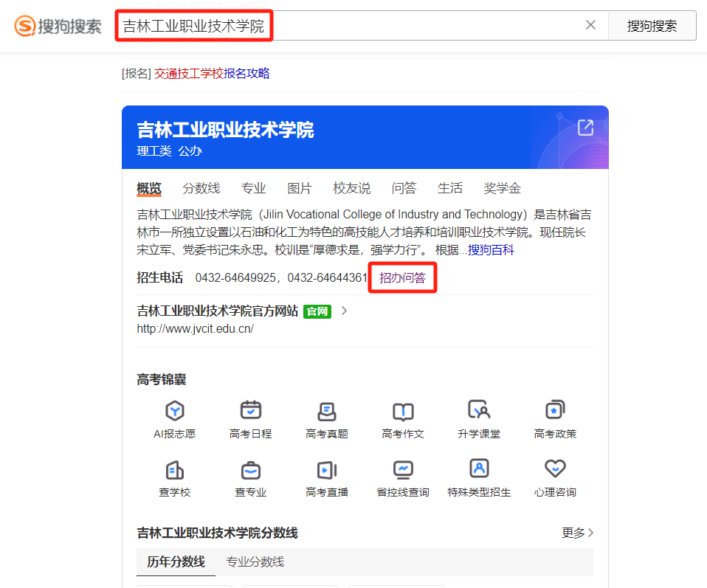Open the 高考日程 calendar icon
This screenshot has height=588, width=707.
coord(251,411)
